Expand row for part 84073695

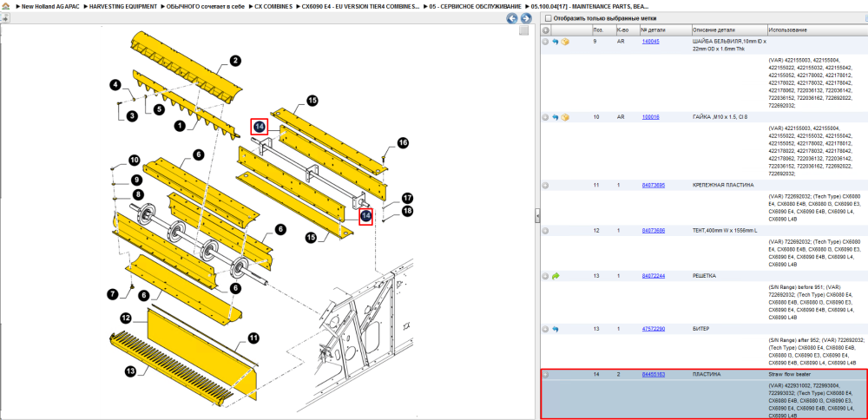pos(545,186)
